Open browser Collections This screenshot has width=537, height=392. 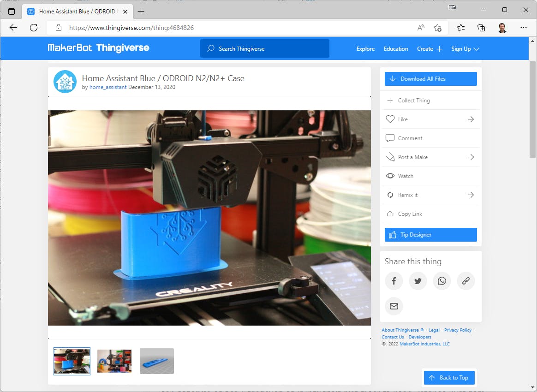point(481,28)
